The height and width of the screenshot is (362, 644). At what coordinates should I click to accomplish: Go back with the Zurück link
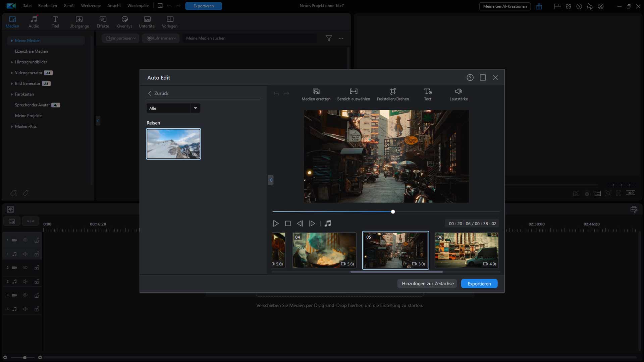(x=158, y=93)
